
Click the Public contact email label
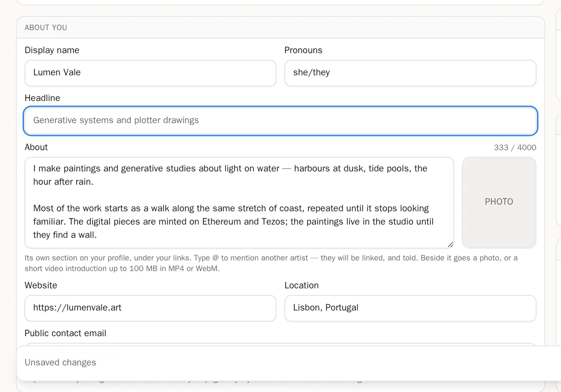[x=66, y=333]
